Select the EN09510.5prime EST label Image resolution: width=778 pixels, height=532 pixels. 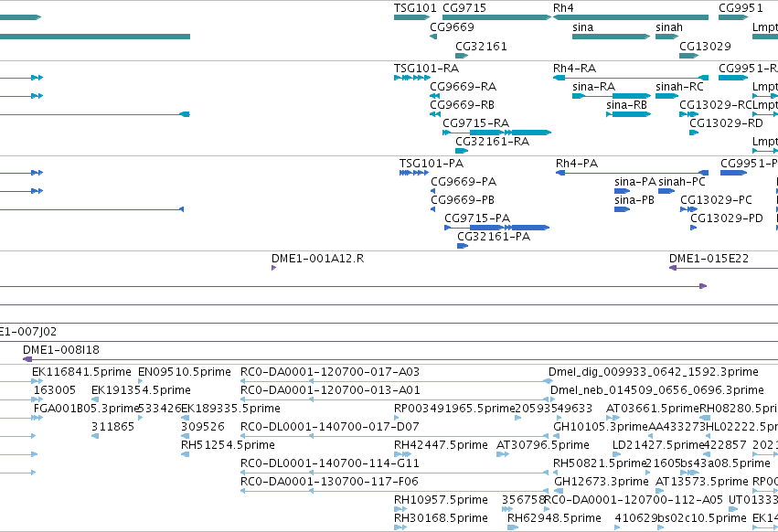pyautogui.click(x=185, y=372)
